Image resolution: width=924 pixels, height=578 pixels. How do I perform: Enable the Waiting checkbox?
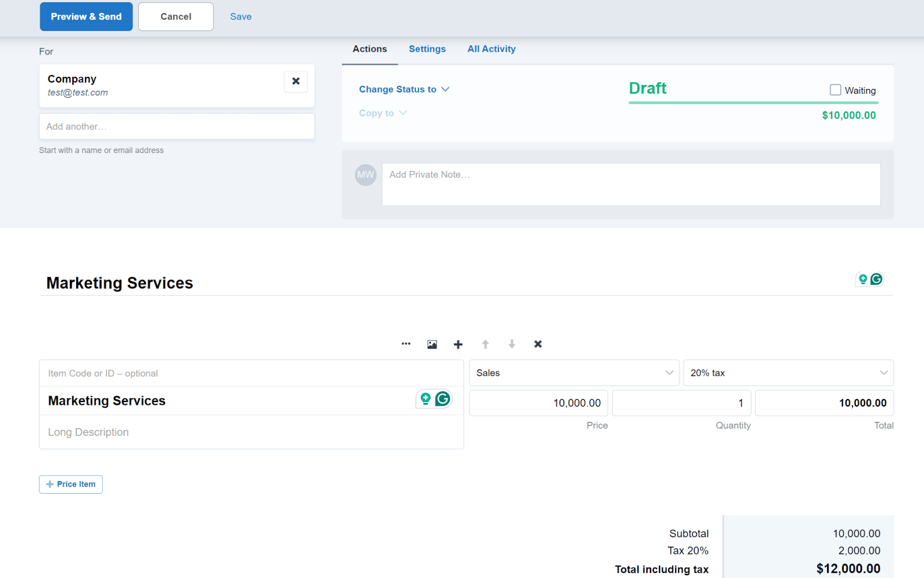835,90
